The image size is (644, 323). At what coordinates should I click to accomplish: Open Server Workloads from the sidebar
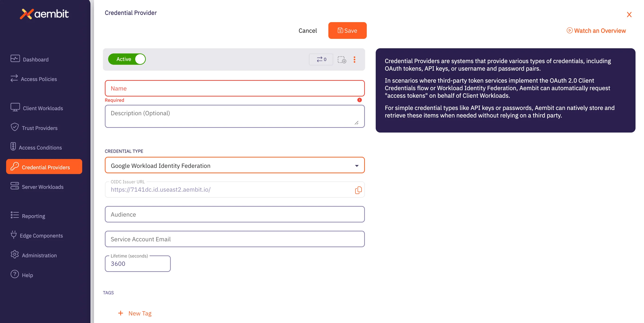point(42,187)
